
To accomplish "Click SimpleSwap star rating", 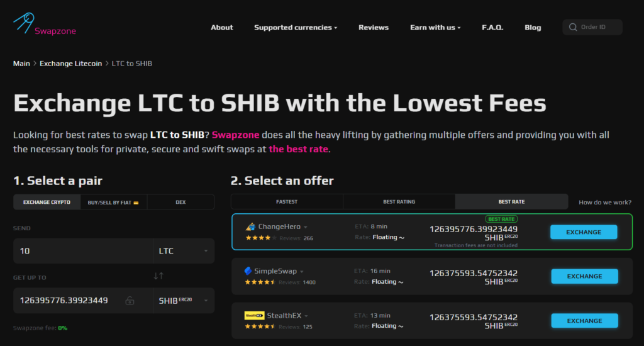I will tap(260, 282).
